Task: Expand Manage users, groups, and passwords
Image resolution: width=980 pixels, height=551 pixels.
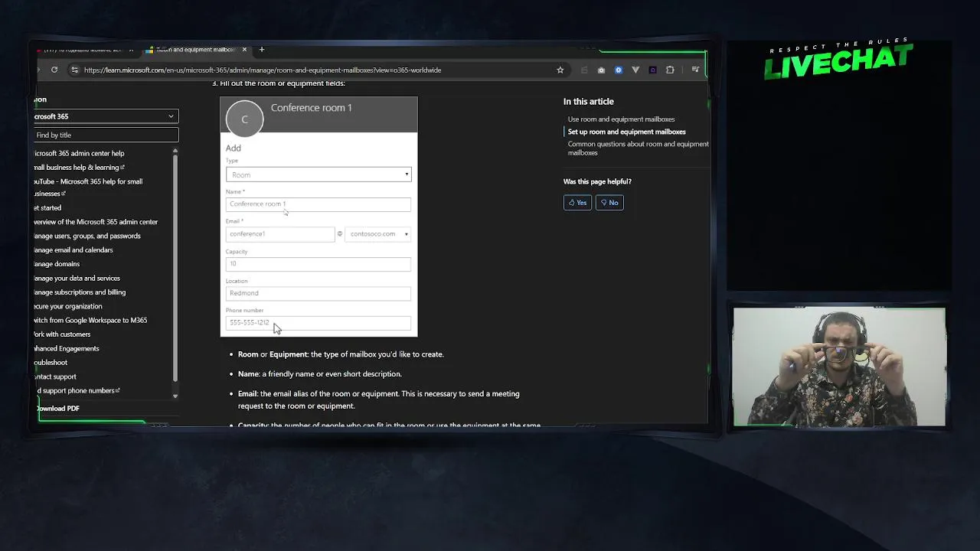Action: click(87, 236)
